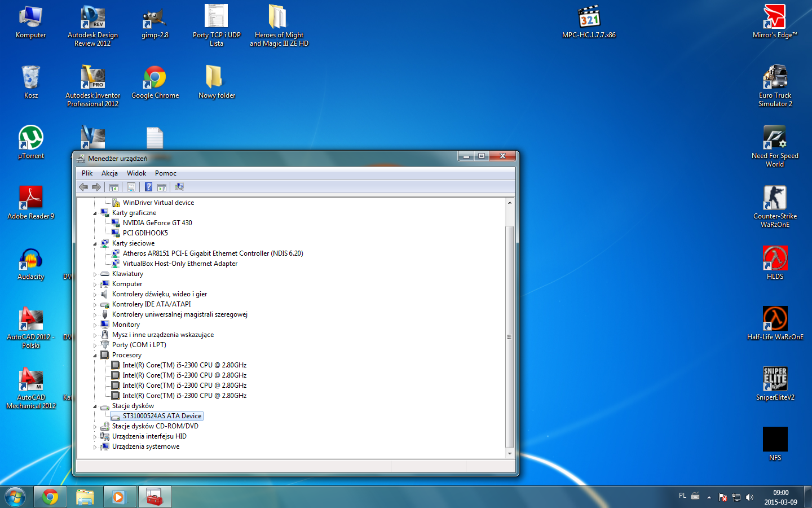Click the device tree scroll down arrow
This screenshot has height=508, width=812.
(x=510, y=453)
